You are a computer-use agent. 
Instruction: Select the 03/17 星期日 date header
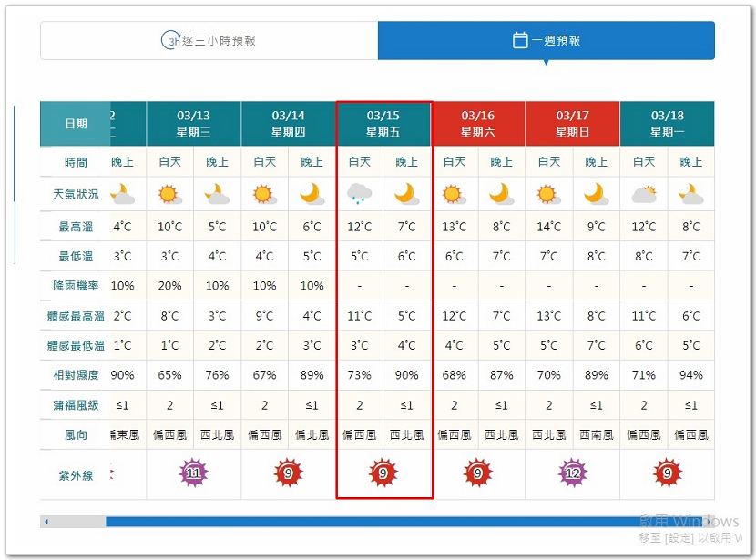pyautogui.click(x=572, y=124)
